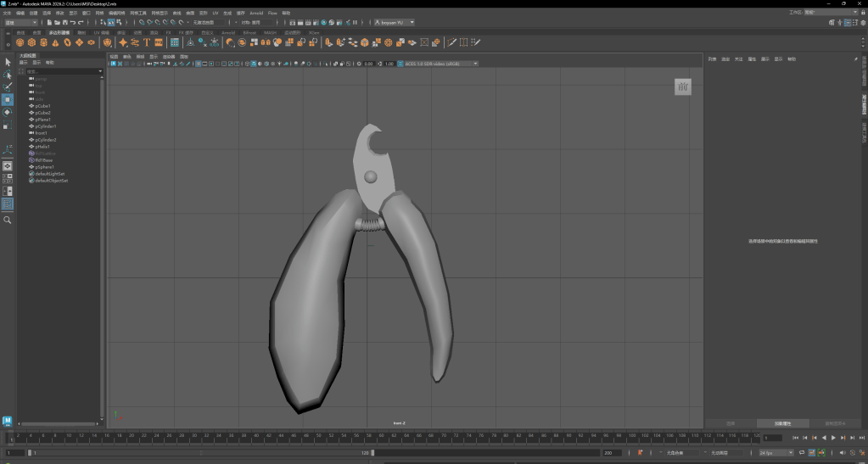Open the ACES 1.0 SDR-video color transform dropdown
This screenshot has height=464, width=868.
coord(440,64)
